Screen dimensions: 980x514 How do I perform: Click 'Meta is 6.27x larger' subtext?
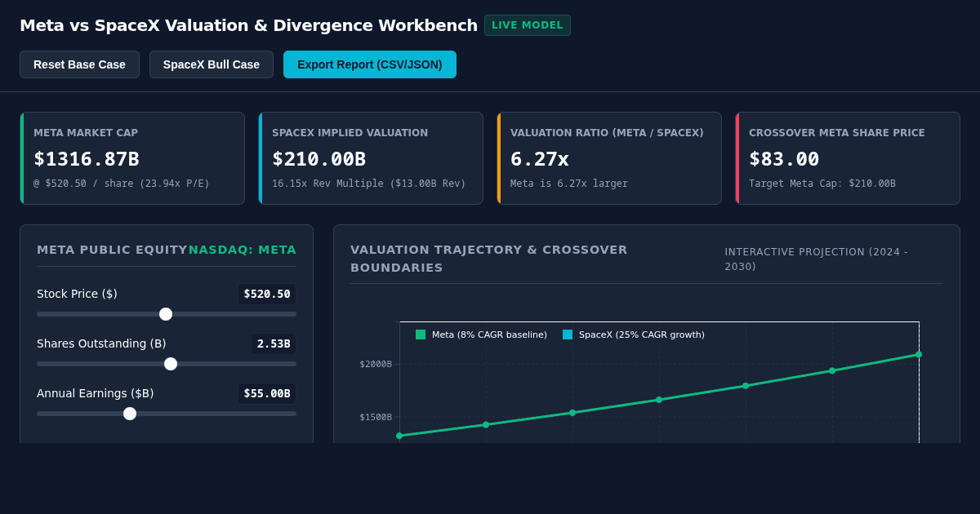[x=569, y=184]
